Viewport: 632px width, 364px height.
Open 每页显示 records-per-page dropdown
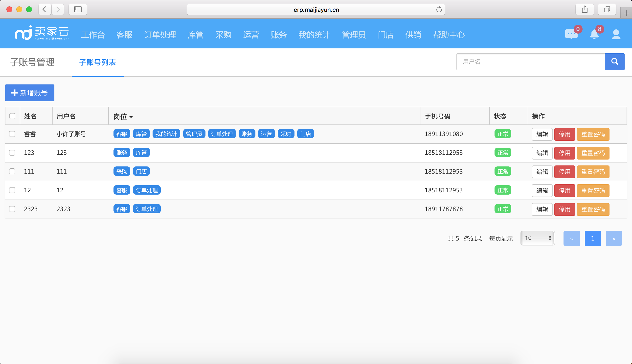538,238
